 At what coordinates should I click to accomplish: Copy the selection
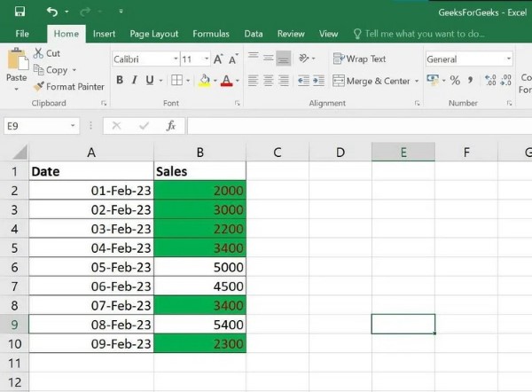tap(51, 70)
